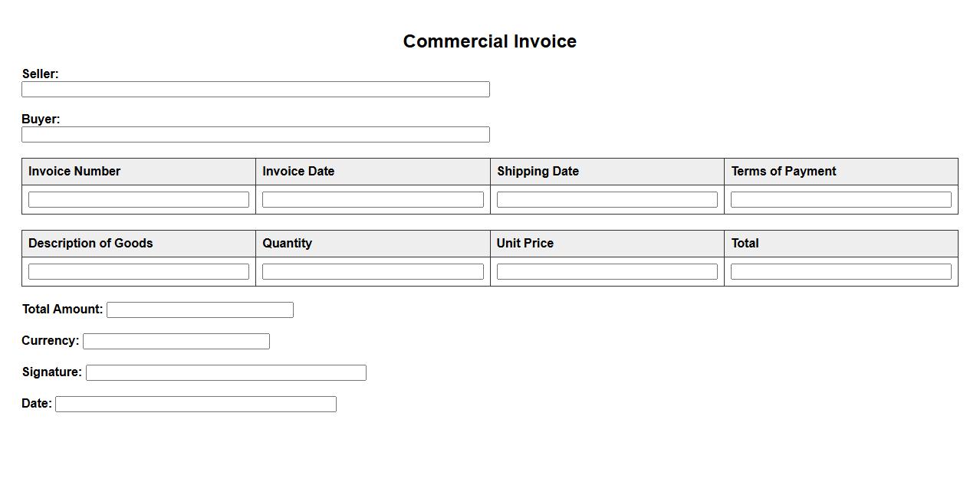The image size is (980, 498).
Task: Select the Invoice Number input field
Action: tap(139, 200)
